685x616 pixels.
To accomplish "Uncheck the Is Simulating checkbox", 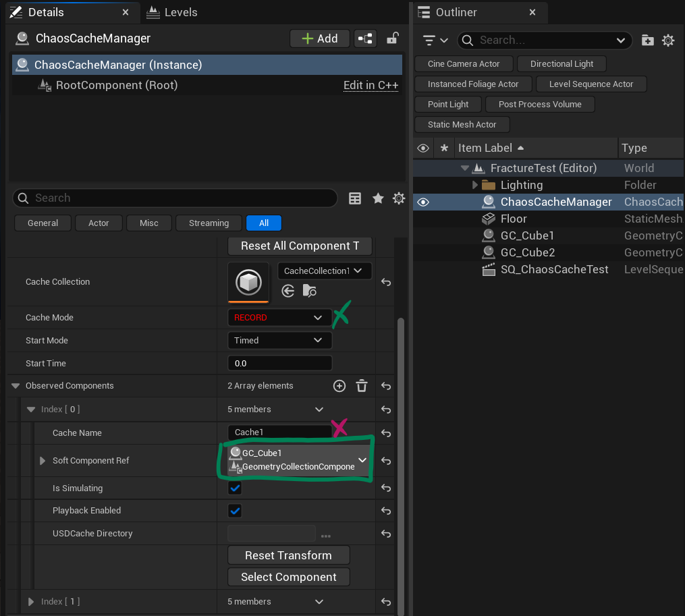I will 235,488.
